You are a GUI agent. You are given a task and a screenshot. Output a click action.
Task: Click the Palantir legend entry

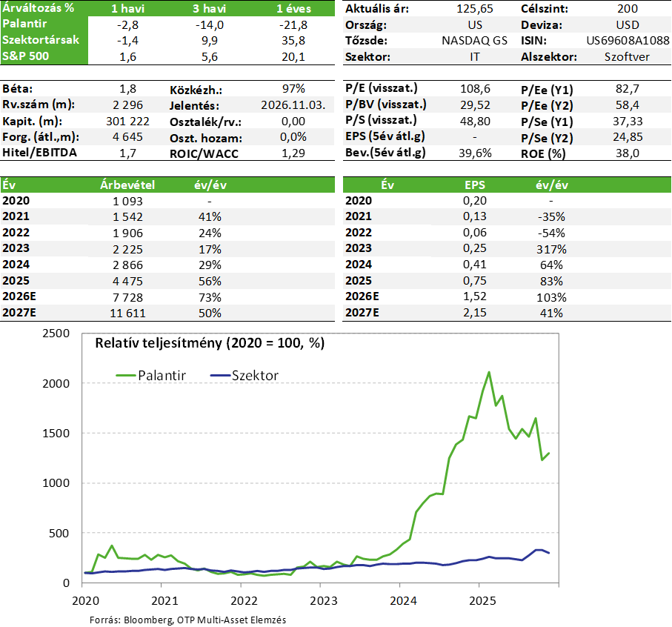(x=151, y=376)
